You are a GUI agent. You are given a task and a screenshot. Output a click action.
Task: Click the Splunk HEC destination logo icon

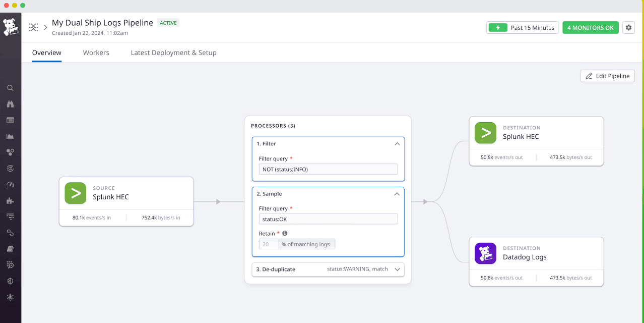point(485,133)
